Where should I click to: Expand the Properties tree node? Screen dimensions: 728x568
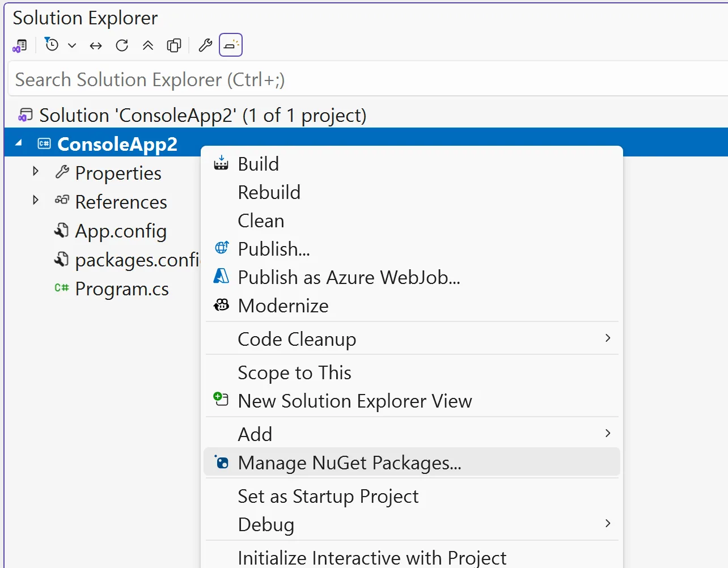coord(36,171)
